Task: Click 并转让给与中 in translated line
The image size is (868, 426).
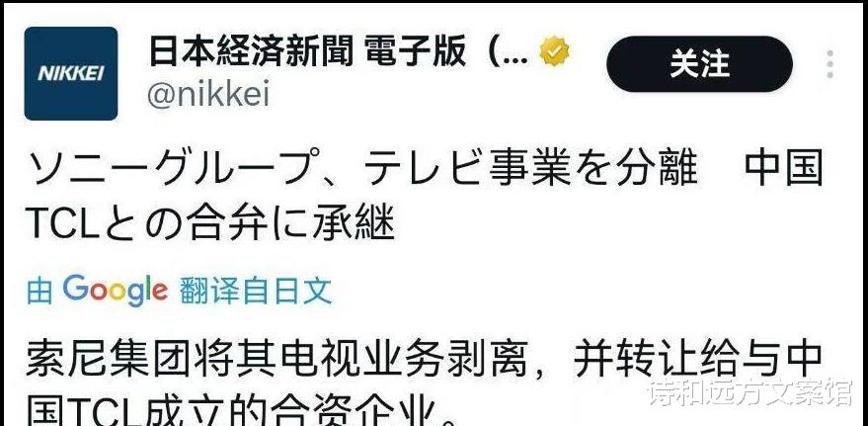Action: [698, 360]
